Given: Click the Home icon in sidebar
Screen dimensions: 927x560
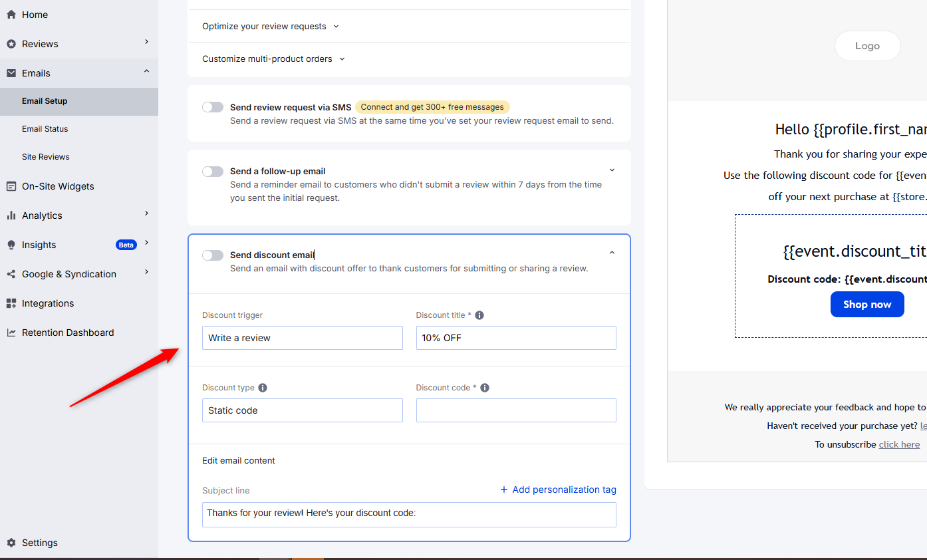Looking at the screenshot, I should [x=11, y=15].
